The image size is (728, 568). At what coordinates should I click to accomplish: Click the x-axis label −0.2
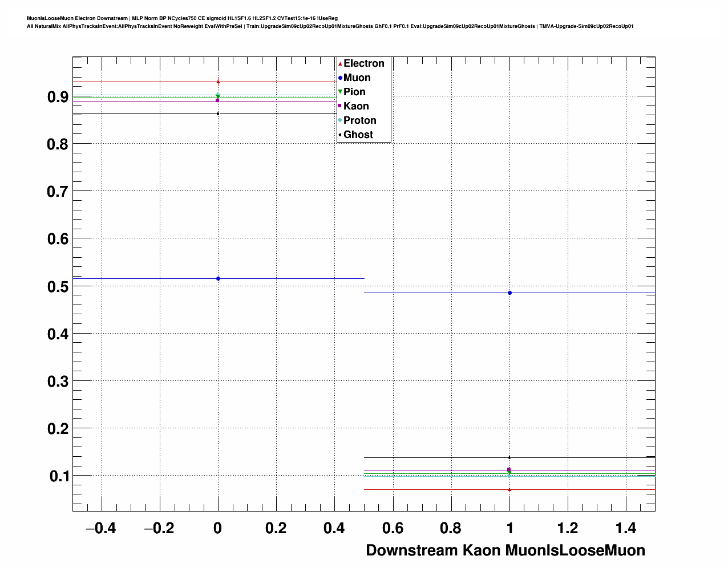[159, 529]
